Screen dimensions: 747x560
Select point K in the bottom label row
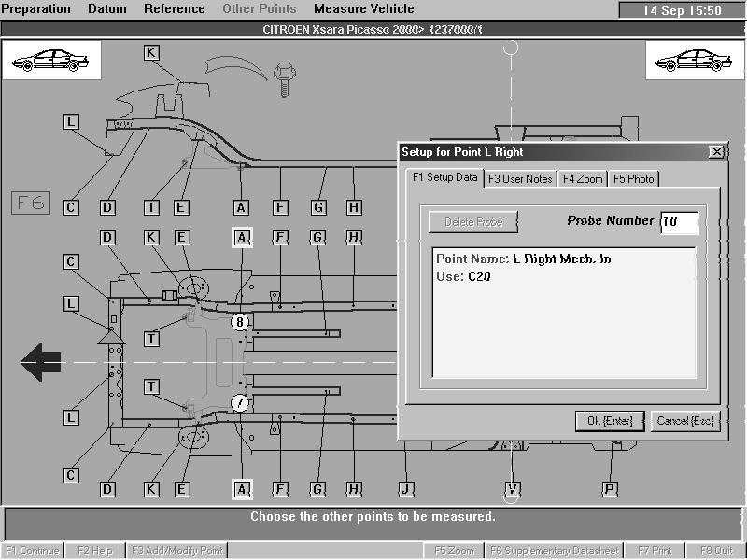tap(151, 489)
